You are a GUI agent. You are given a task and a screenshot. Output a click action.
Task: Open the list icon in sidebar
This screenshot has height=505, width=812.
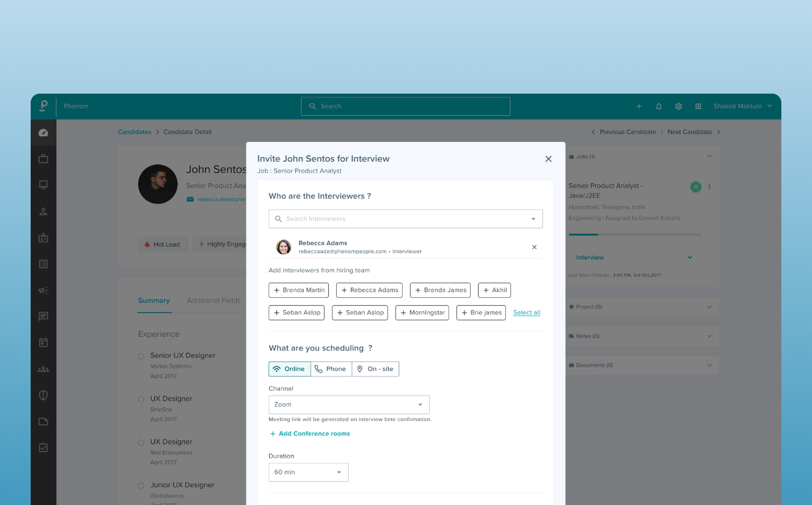tap(43, 264)
